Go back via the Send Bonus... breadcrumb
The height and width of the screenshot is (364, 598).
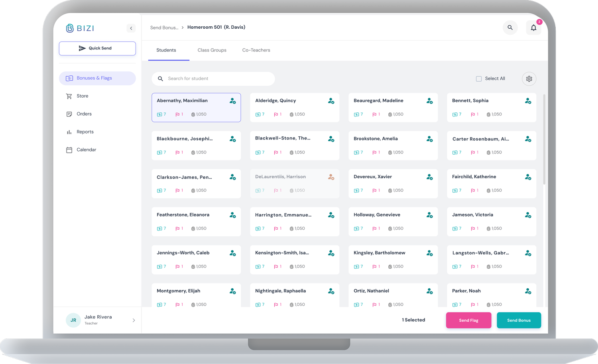tap(164, 28)
